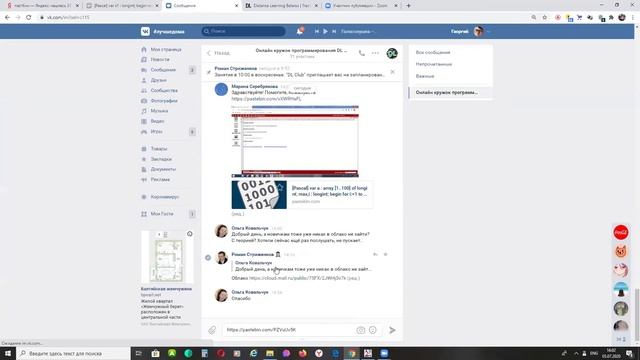Skip to next track in header
Image resolution: width=640 pixels, height=360 pixels.
click(x=334, y=31)
